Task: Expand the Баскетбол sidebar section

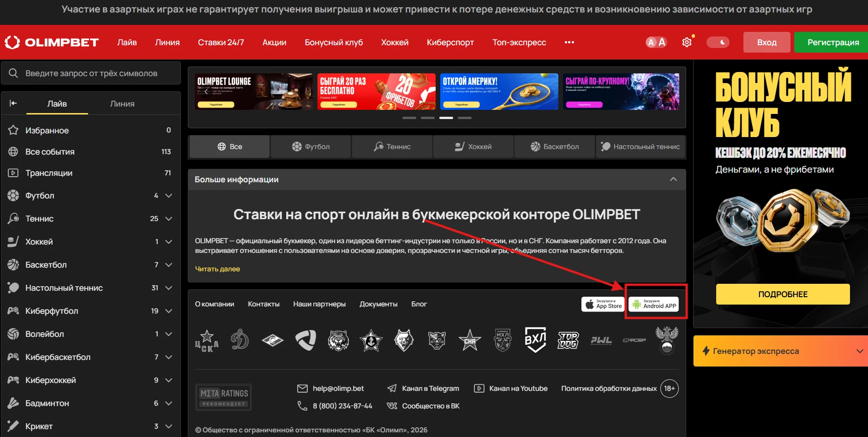Action: point(169,265)
